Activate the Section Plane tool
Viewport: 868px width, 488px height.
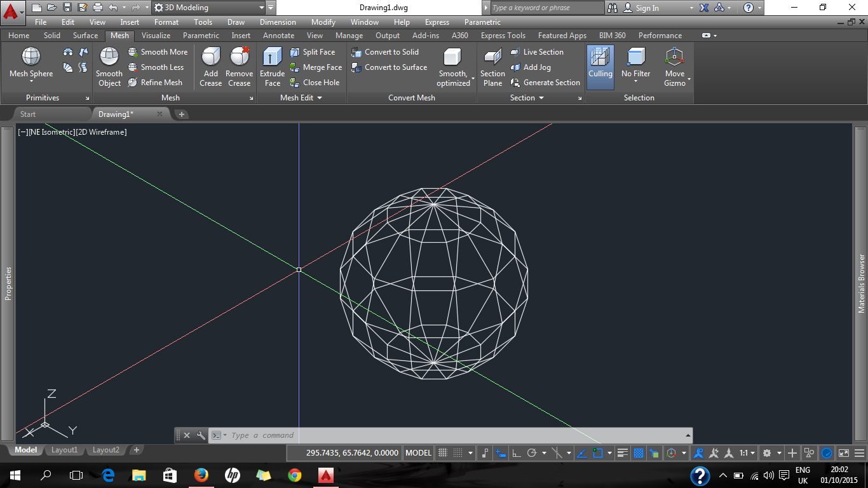click(492, 67)
